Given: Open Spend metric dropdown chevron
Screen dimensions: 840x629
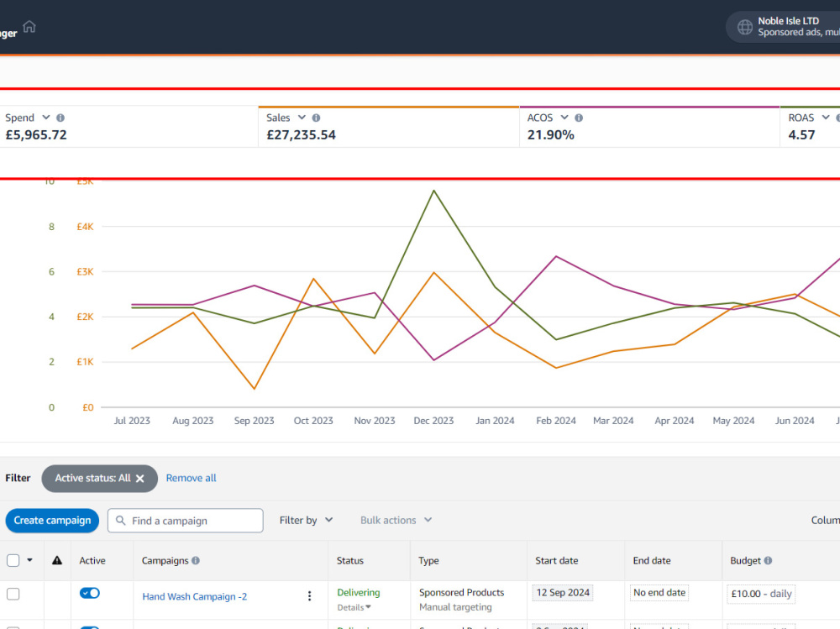Looking at the screenshot, I should (46, 118).
